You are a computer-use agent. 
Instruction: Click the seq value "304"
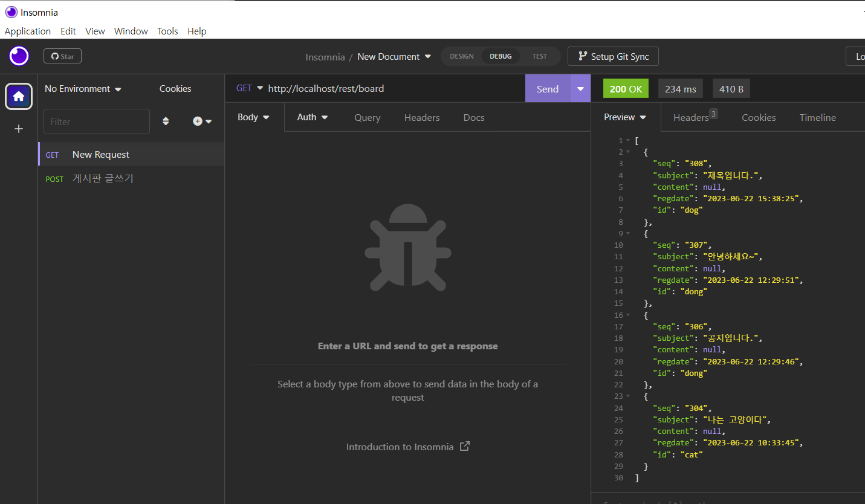coord(695,408)
